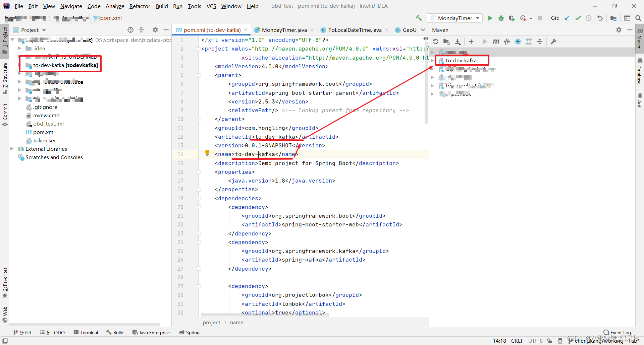Open the Project Structure icon
This screenshot has height=345, width=644.
point(613,18)
